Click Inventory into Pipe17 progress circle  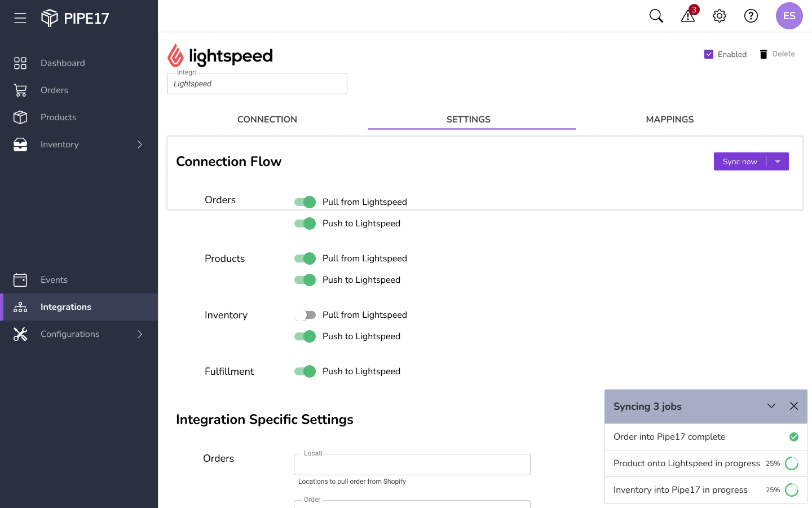(x=792, y=490)
